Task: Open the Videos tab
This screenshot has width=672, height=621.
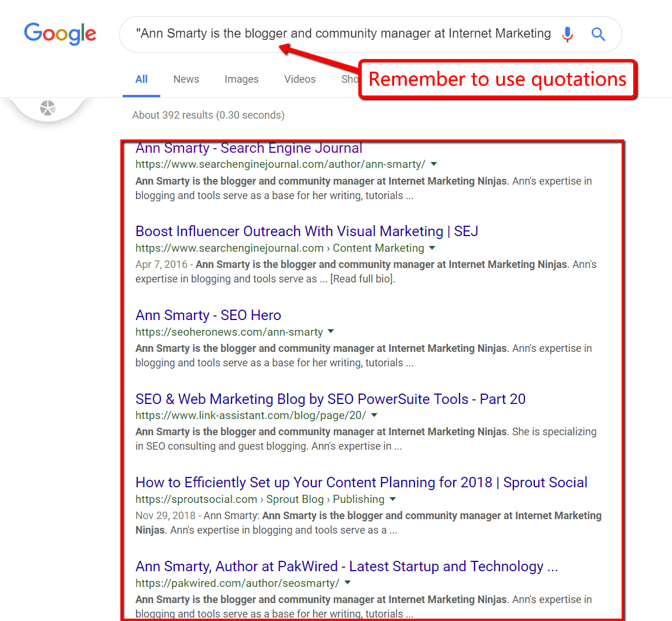Action: point(299,79)
